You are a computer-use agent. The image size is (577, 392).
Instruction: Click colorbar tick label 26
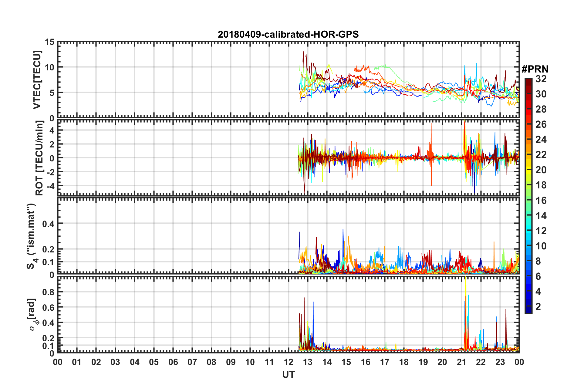point(541,124)
